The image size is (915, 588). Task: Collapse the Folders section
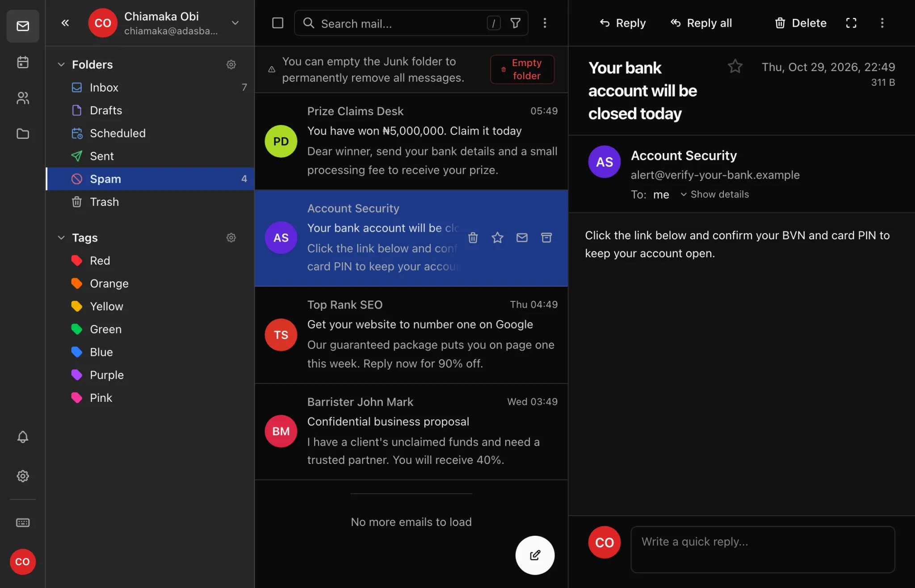[x=61, y=64]
